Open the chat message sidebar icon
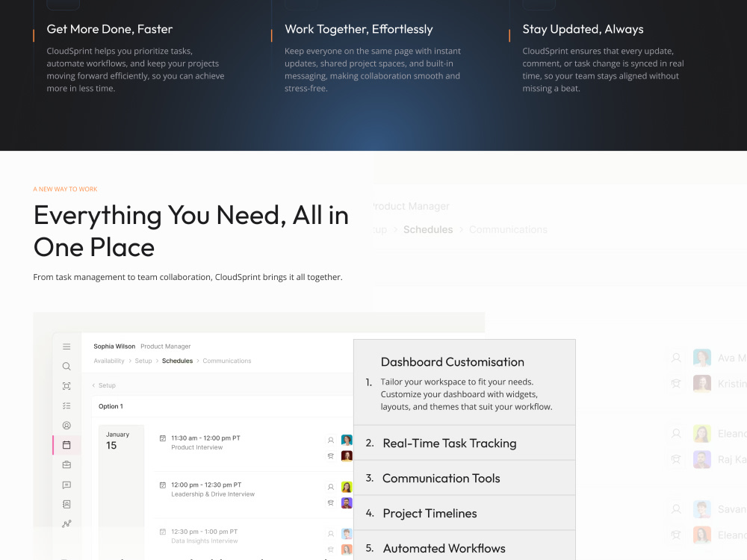Image resolution: width=747 pixels, height=560 pixels. pyautogui.click(x=66, y=485)
